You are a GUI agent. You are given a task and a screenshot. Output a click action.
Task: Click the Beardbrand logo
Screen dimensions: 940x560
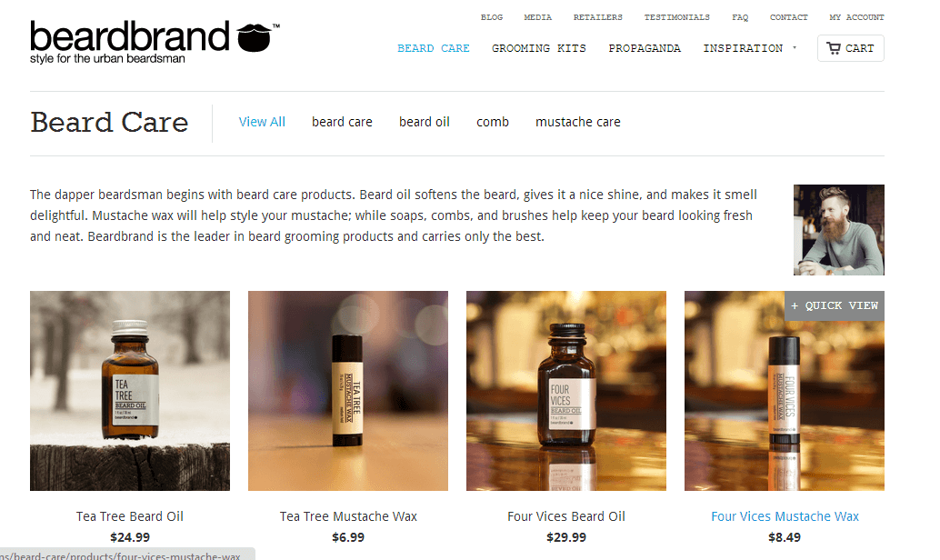[155, 42]
